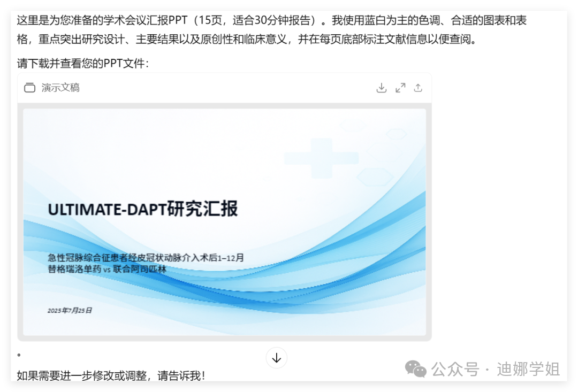This screenshot has height=392, width=578.
Task: Click the text 请下载并查看您的PPT文件
Action: [x=83, y=63]
